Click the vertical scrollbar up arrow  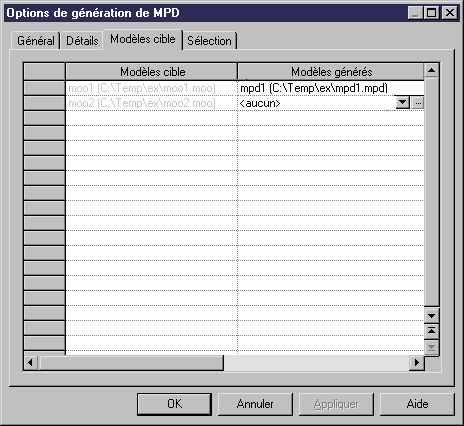(x=431, y=70)
